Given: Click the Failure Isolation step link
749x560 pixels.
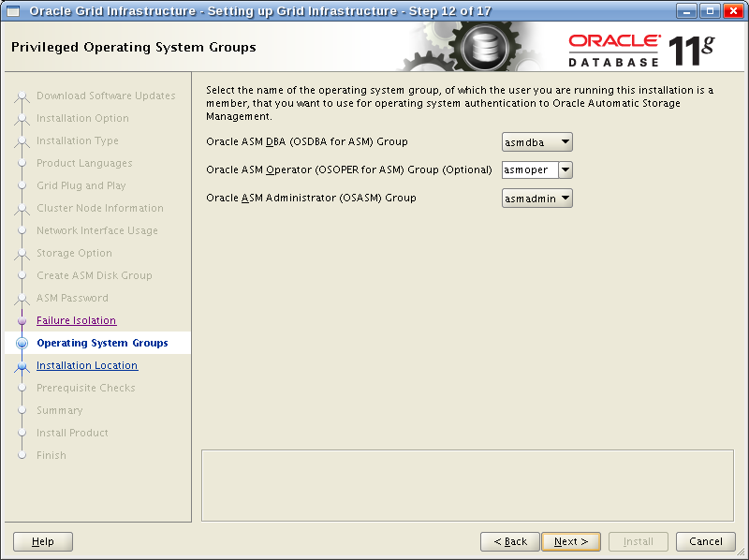Looking at the screenshot, I should click(x=76, y=320).
